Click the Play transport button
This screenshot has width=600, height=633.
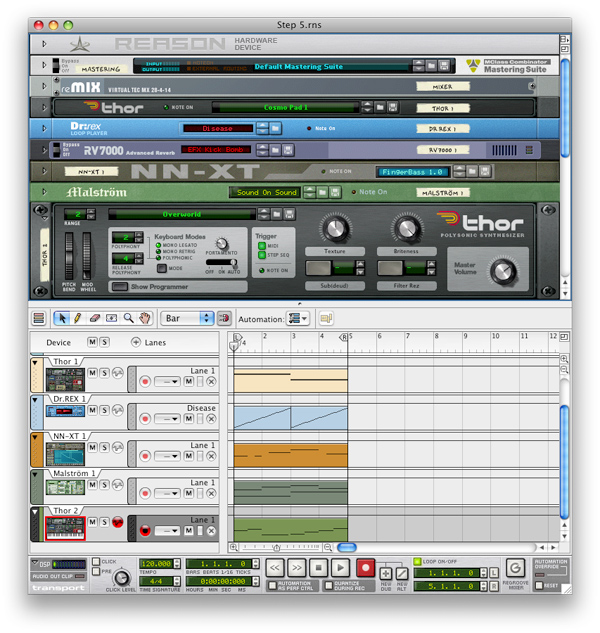340,568
